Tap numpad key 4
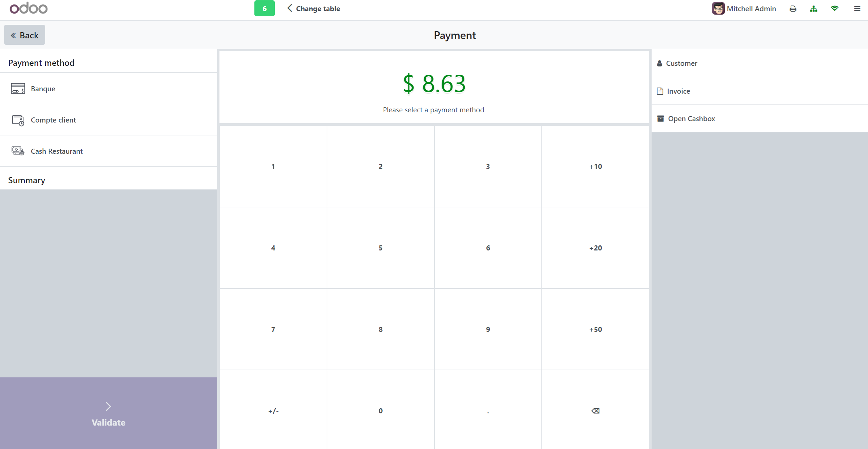Screen dimensions: 868x449 (273, 248)
